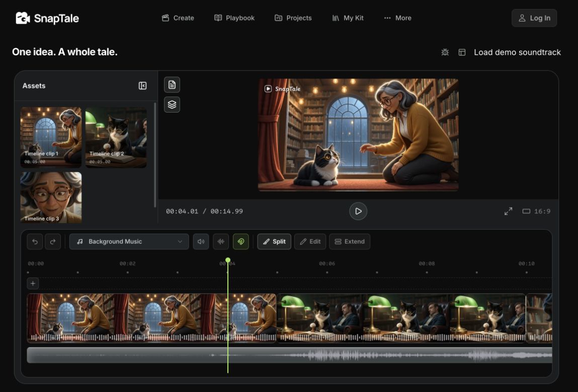Click the Log In button
Image resolution: width=578 pixels, height=392 pixels.
click(534, 18)
